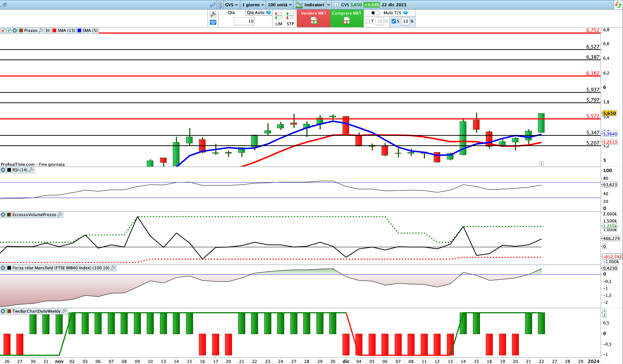This screenshot has width=623, height=364.
Task: Click the candlestick chart style icon
Action: [213, 5]
